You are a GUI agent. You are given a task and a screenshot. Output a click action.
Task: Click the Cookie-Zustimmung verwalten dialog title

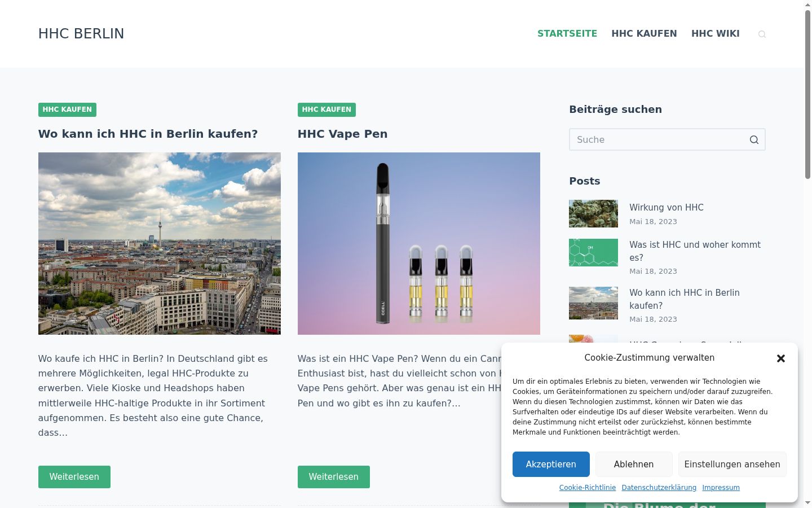[650, 358]
